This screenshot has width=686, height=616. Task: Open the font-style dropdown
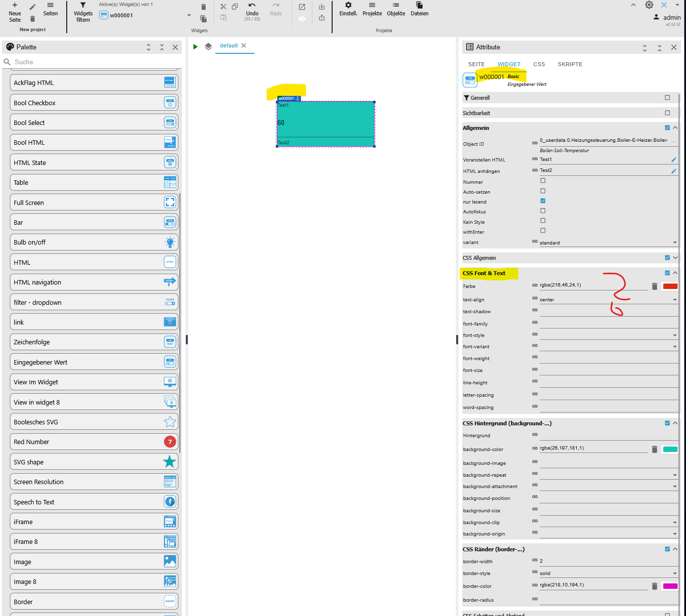tap(608, 335)
